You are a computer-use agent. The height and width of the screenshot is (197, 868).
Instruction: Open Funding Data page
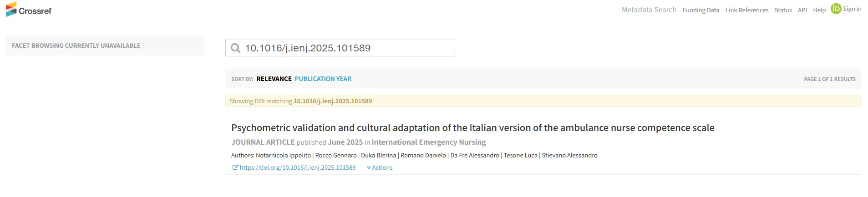coord(700,10)
